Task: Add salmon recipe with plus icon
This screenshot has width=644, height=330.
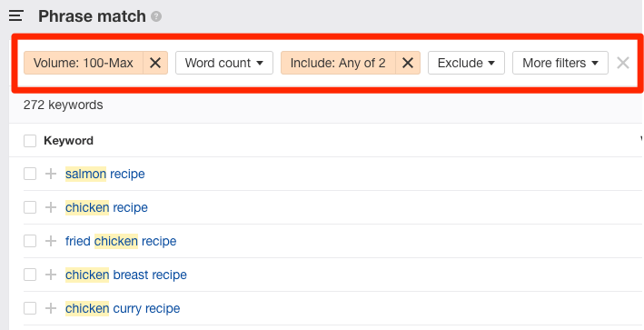Action: coord(51,174)
